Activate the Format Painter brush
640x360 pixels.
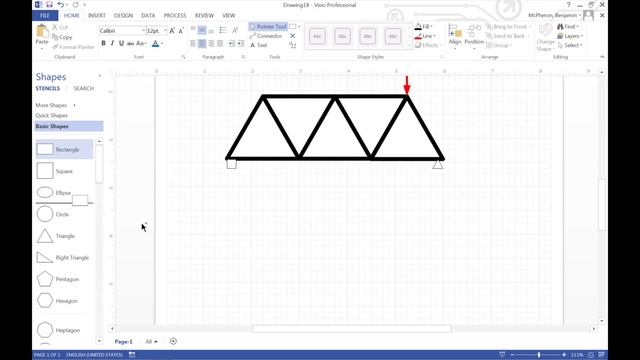[73, 47]
